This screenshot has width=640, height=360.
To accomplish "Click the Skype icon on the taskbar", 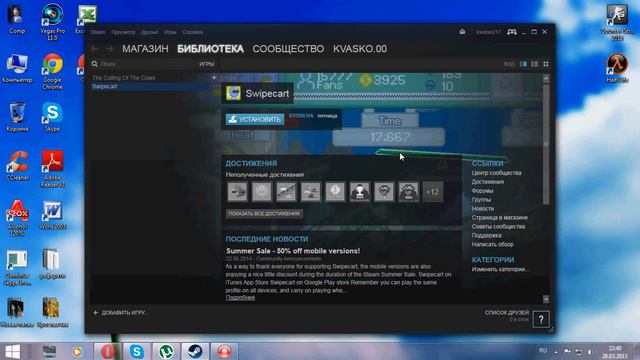I will click(136, 351).
